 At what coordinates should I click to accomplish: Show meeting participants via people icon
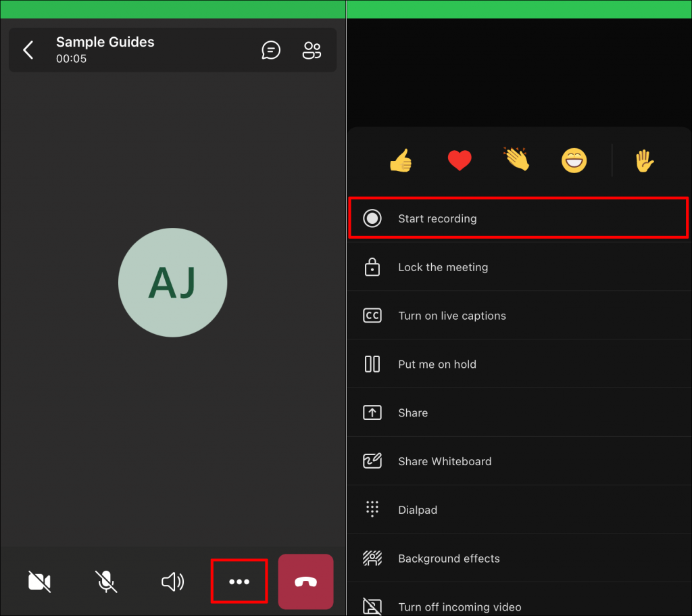[x=312, y=50]
